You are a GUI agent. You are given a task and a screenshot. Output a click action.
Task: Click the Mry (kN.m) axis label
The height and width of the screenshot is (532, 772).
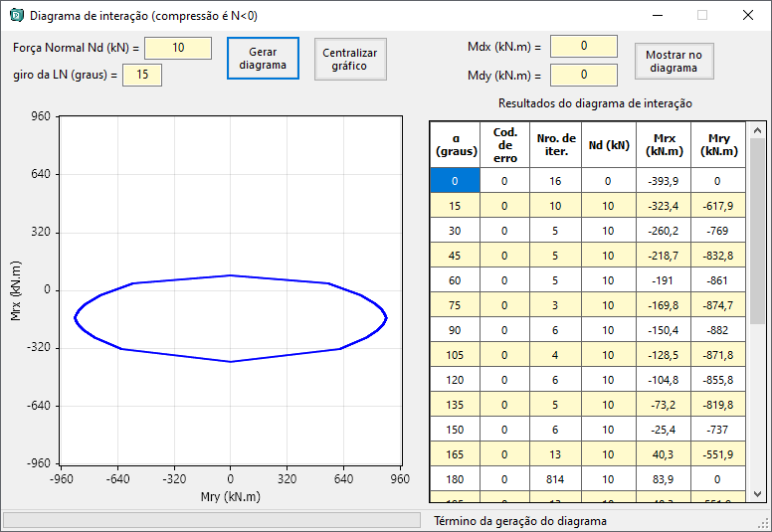click(231, 496)
